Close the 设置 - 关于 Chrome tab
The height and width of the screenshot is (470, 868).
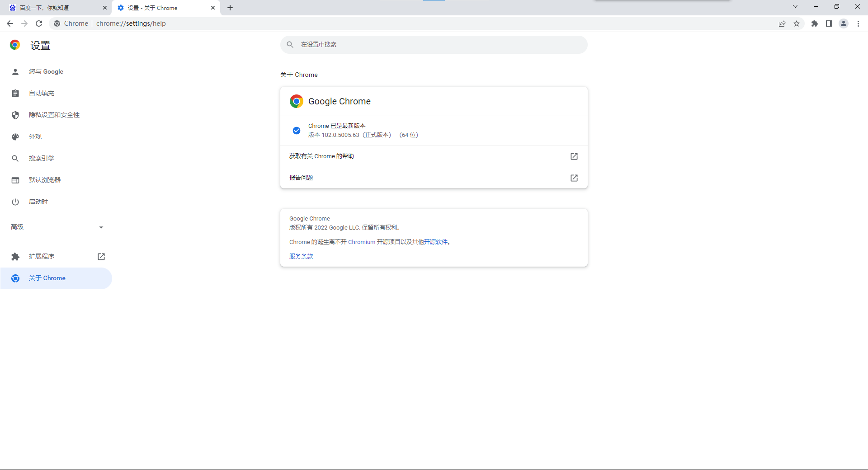(x=213, y=8)
